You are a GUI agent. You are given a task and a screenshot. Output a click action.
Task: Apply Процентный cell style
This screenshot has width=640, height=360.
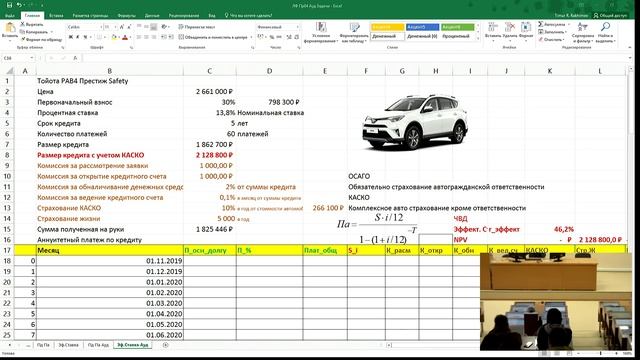(x=457, y=36)
